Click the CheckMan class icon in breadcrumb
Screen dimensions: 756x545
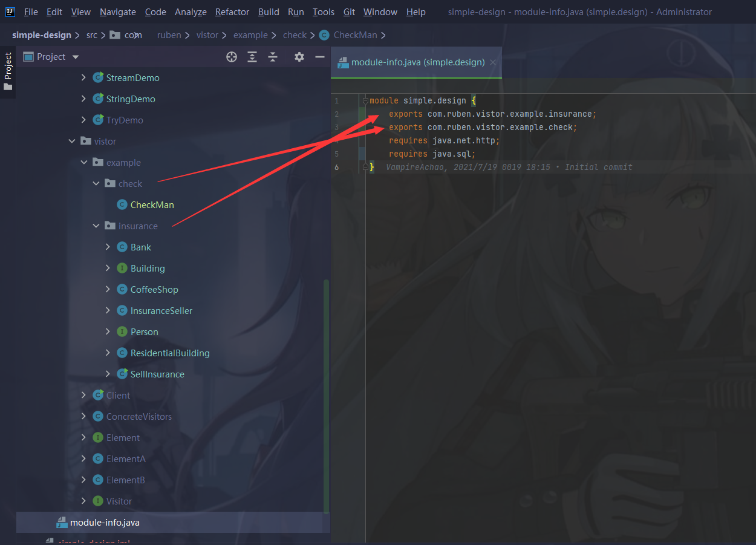[324, 35]
